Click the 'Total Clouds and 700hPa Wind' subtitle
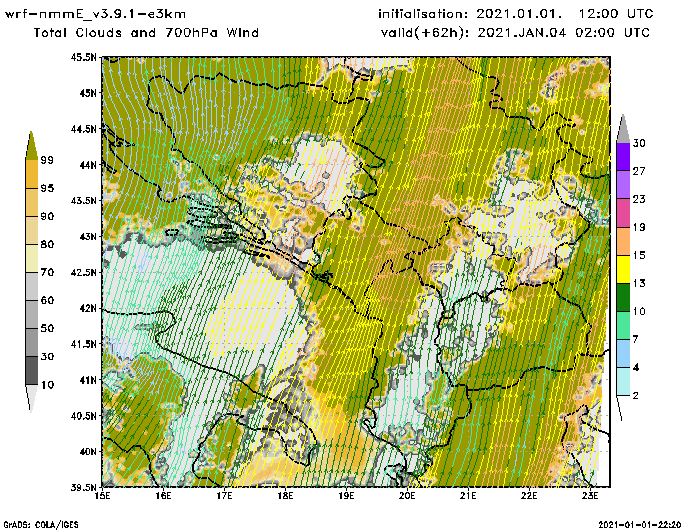This screenshot has width=700, height=530. pyautogui.click(x=146, y=33)
